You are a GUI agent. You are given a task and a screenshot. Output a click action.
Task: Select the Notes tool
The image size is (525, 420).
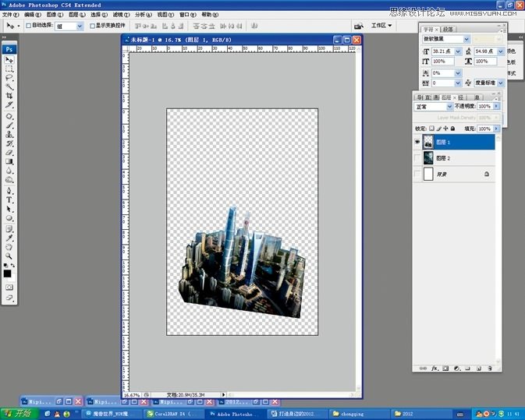pos(9,229)
